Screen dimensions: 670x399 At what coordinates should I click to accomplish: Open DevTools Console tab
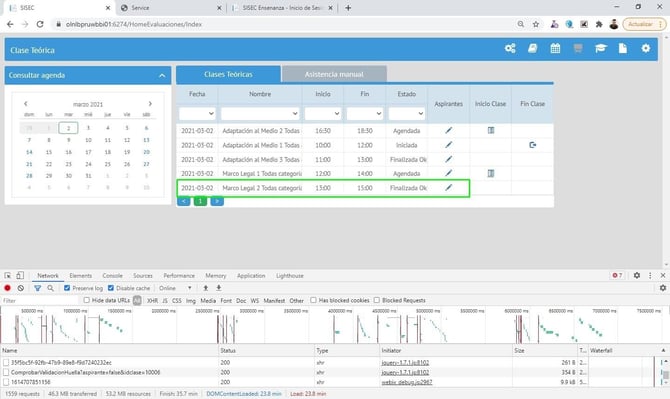pyautogui.click(x=112, y=276)
